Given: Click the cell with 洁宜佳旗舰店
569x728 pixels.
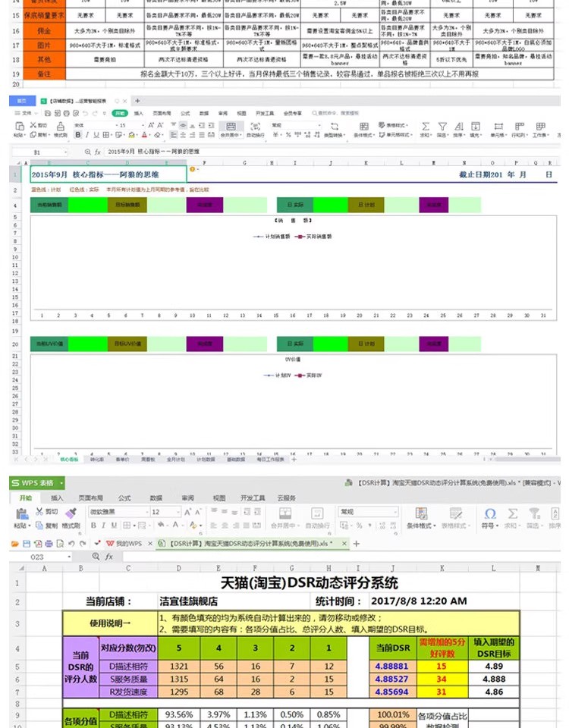Looking at the screenshot, I should click(x=234, y=601).
